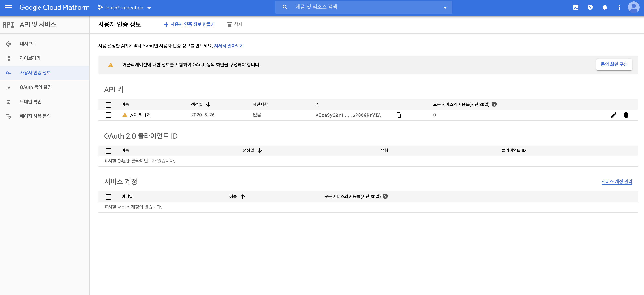
Task: Open 사용자 인증 정보 만들기 menu
Action: [189, 24]
